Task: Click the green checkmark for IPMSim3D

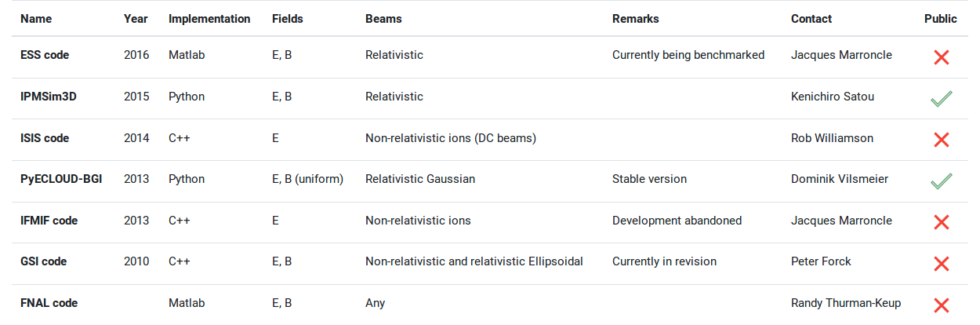Action: pyautogui.click(x=942, y=98)
